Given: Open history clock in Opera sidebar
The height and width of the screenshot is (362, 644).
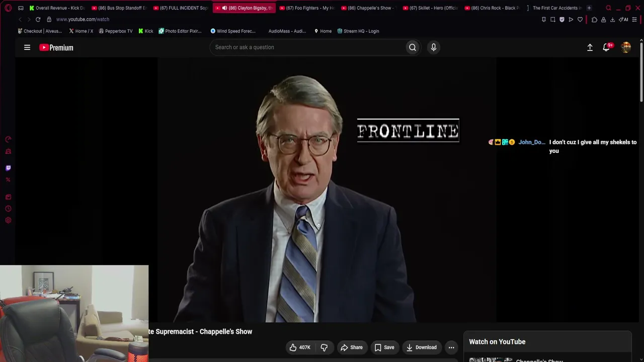Looking at the screenshot, I should pyautogui.click(x=8, y=209).
